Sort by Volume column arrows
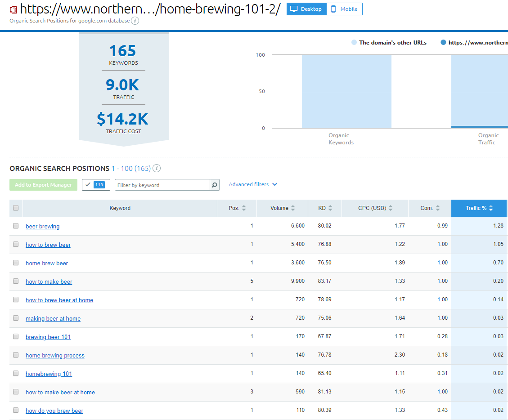 293,208
